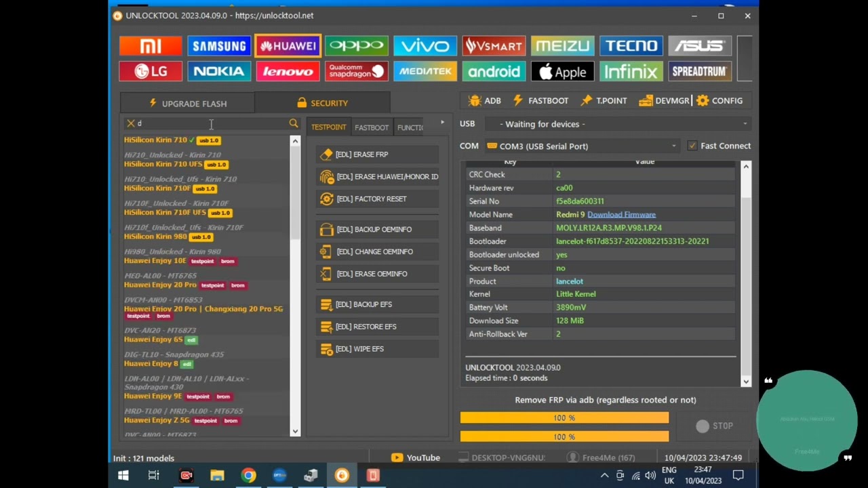Image resolution: width=868 pixels, height=488 pixels.
Task: Select the Huawei brand tile
Action: point(288,45)
